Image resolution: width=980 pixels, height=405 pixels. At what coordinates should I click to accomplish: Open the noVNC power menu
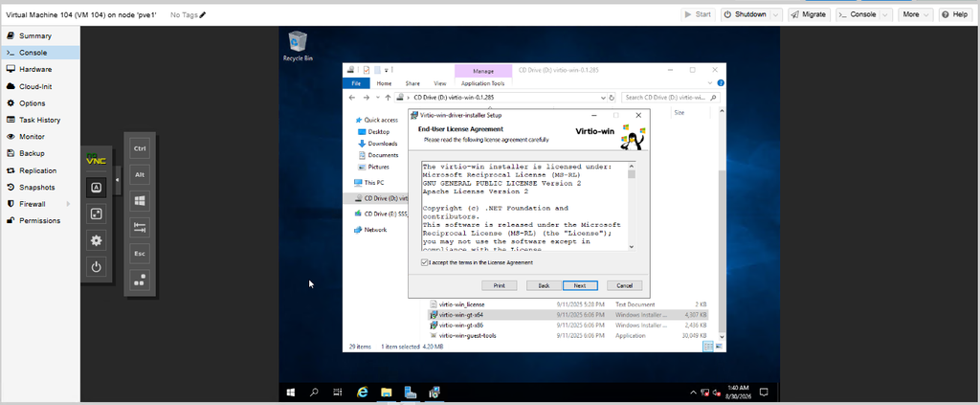[x=96, y=267]
